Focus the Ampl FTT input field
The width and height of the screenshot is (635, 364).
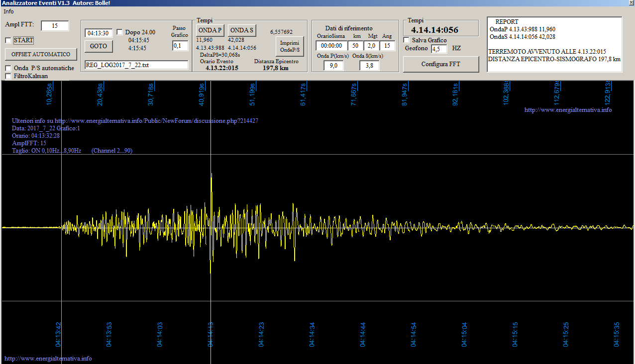pos(55,26)
